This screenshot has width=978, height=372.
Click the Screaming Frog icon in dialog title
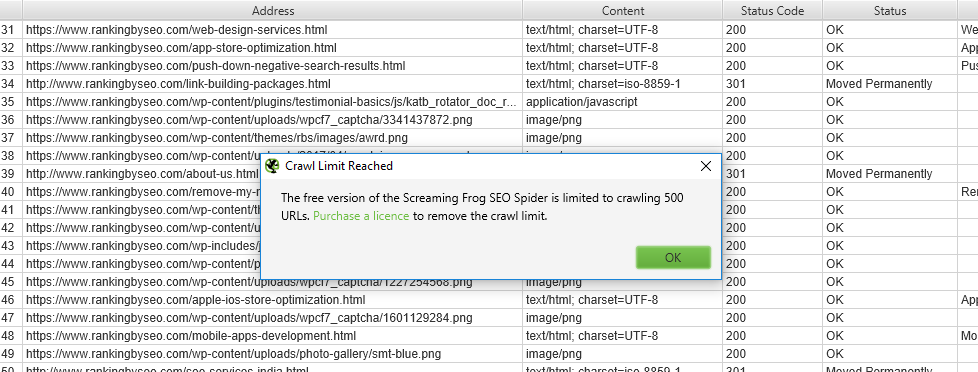point(271,166)
